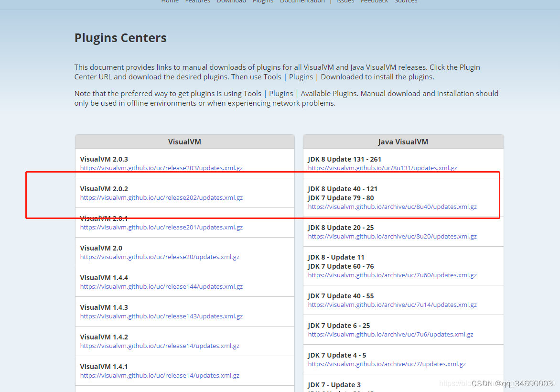Click the 'JDK 7 - Update 3' label
This screenshot has height=392, width=560.
[334, 385]
